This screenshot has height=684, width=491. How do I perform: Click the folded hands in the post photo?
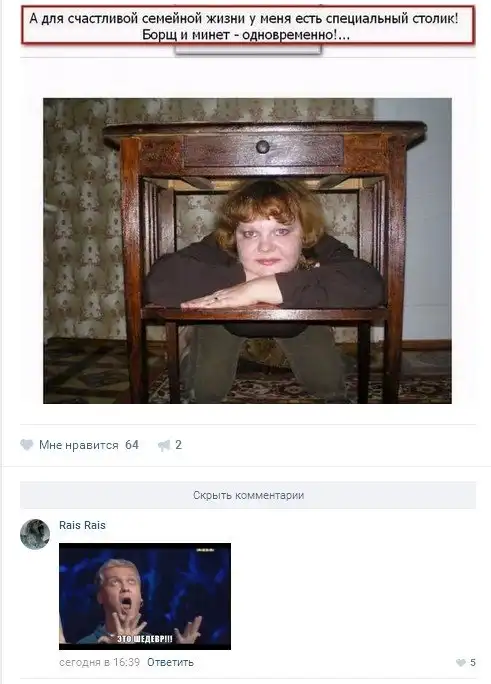tap(231, 295)
